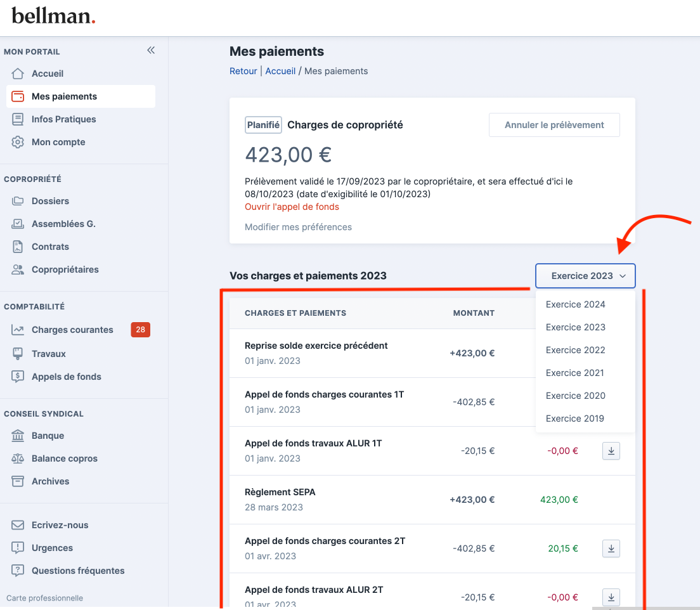Viewport: 700px width, 610px height.
Task: Click the Urgences alert icon
Action: point(18,548)
